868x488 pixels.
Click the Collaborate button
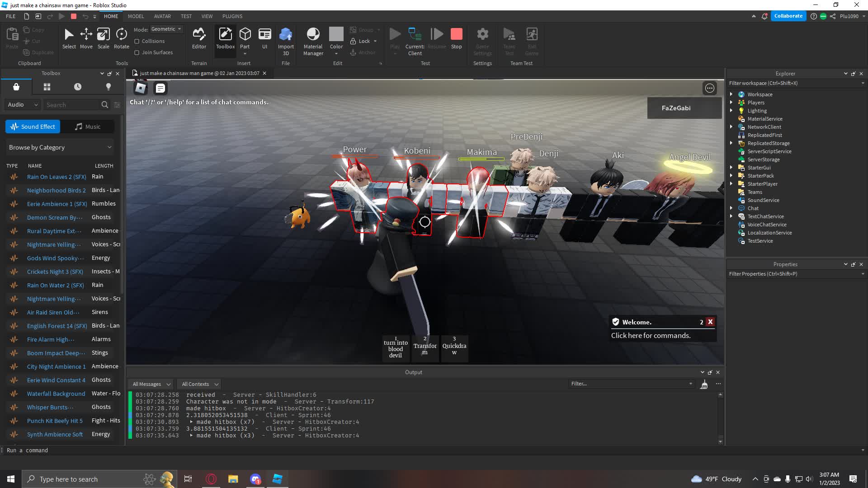point(788,16)
